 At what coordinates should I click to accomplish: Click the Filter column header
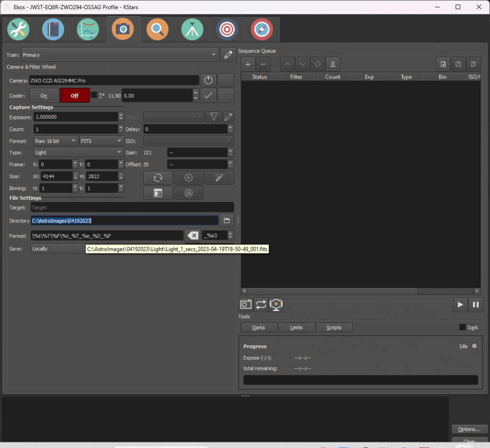click(x=296, y=77)
